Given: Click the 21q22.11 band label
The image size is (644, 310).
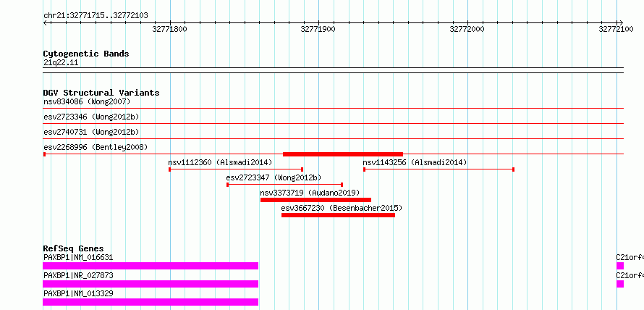Looking at the screenshot, I should 61,63.
